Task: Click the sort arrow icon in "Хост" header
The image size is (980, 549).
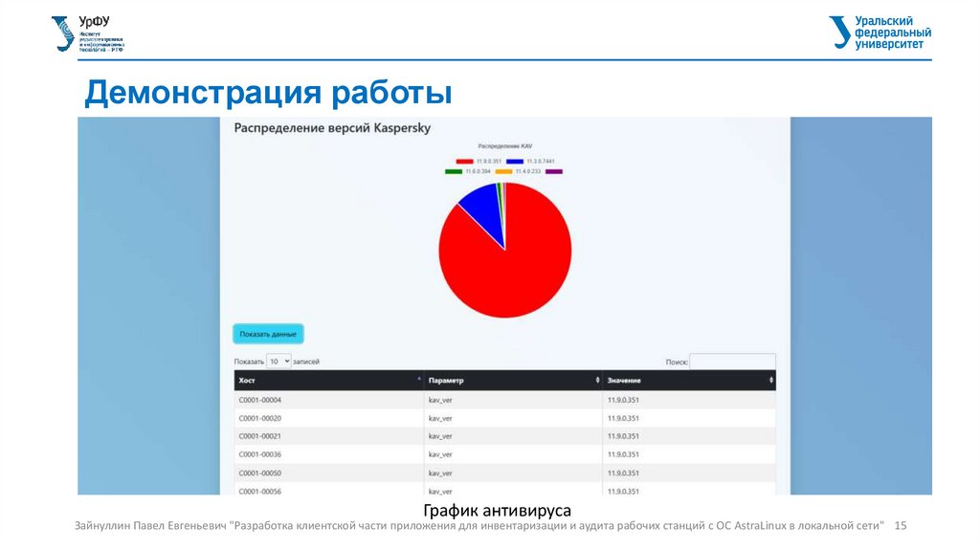Action: [419, 380]
